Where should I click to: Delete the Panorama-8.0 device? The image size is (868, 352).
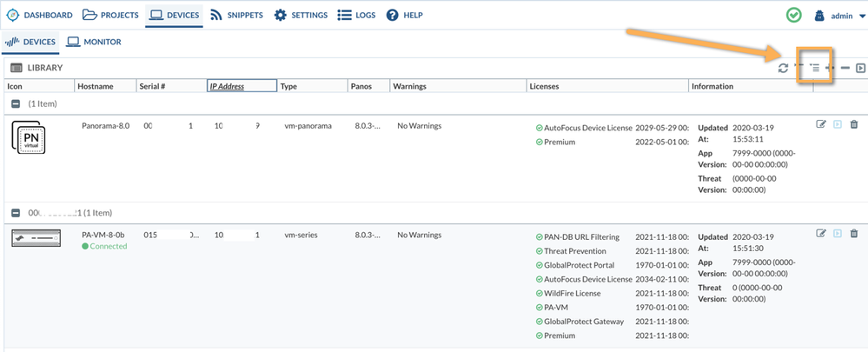coord(854,125)
